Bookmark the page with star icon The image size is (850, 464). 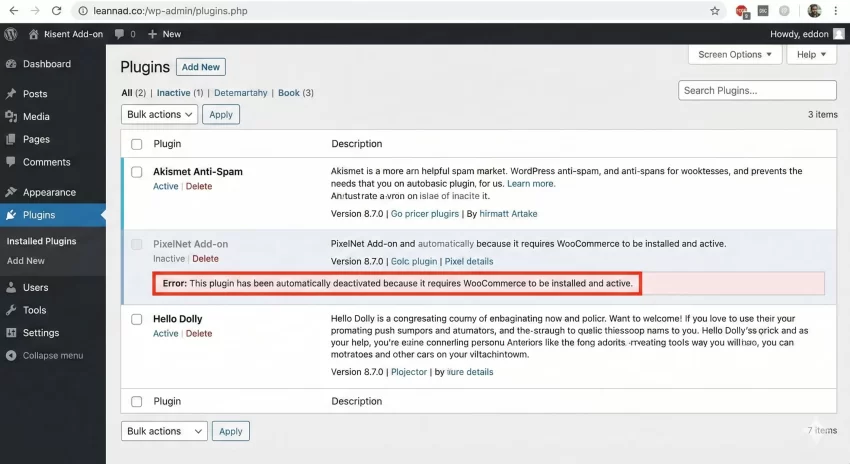[715, 11]
